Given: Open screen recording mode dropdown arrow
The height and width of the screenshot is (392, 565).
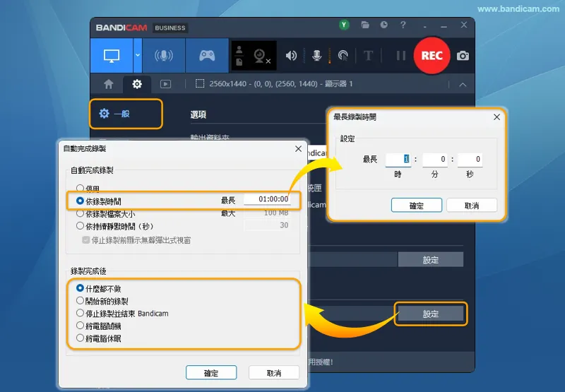Looking at the screenshot, I should 138,56.
